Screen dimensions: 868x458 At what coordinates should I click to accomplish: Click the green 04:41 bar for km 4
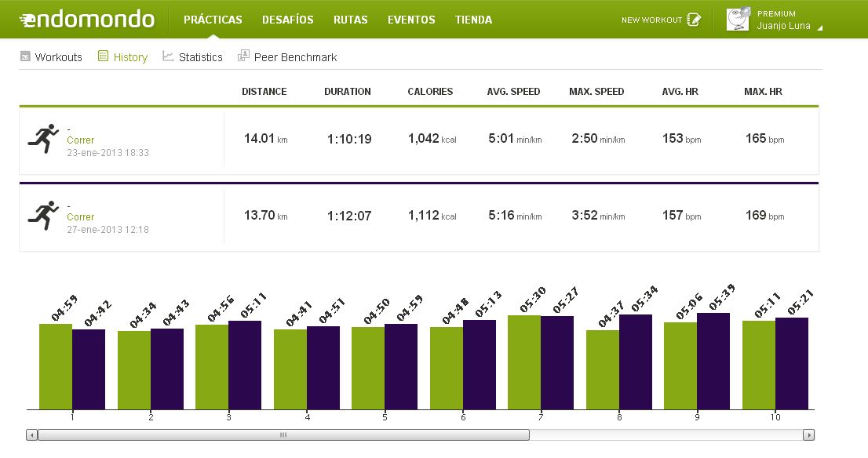290,369
